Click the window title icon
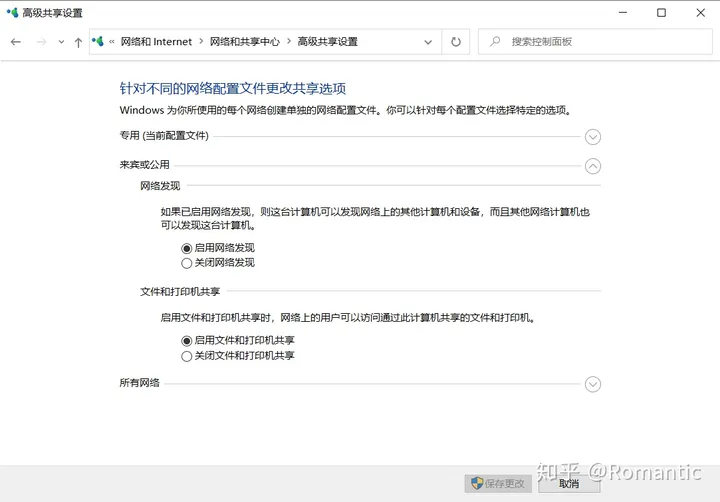Screen dimensions: 720x502 (12, 12)
